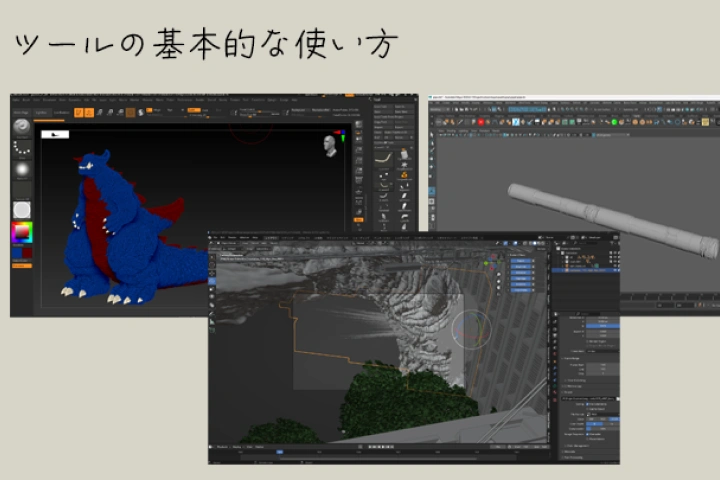Activate the Rotate button in ZBrush
720x480 pixels.
pyautogui.click(x=120, y=113)
